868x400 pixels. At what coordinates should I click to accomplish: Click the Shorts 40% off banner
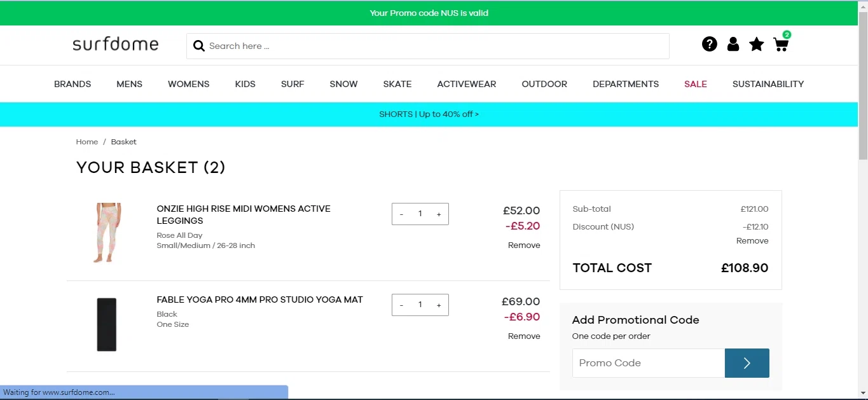[429, 114]
